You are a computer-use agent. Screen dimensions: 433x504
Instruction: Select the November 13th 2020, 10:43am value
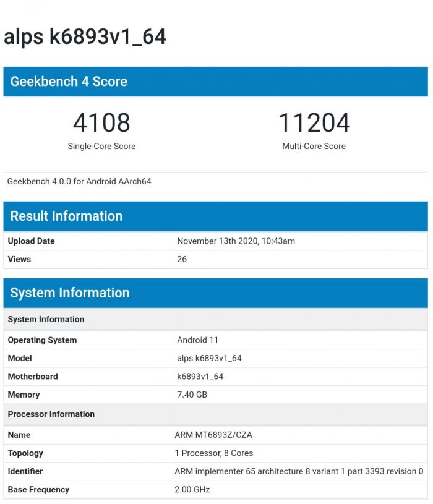coord(236,241)
